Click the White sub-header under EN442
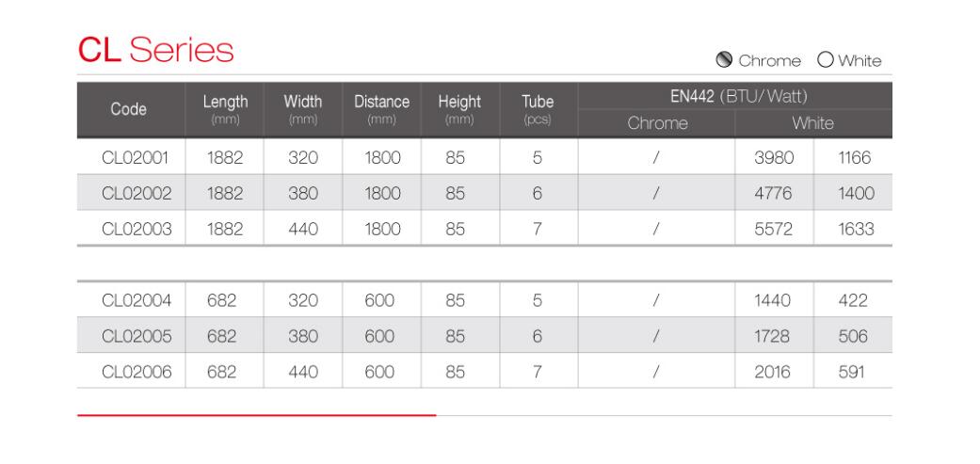Viewport: 980px width, 464px height. point(812,123)
